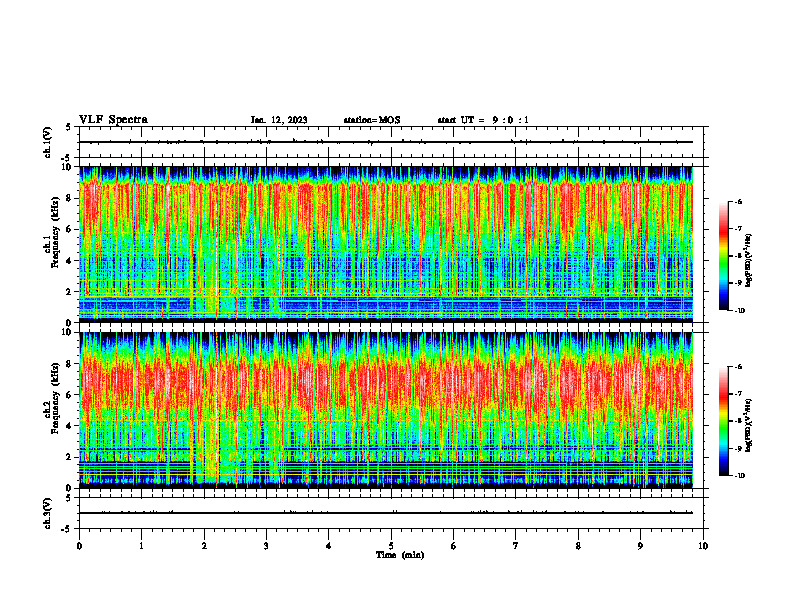Click the "10" minute tick on time axis

tap(703, 546)
